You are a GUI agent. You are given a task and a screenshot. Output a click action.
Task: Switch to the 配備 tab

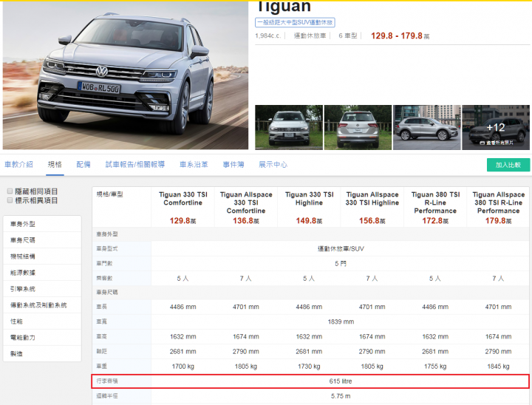pos(83,165)
